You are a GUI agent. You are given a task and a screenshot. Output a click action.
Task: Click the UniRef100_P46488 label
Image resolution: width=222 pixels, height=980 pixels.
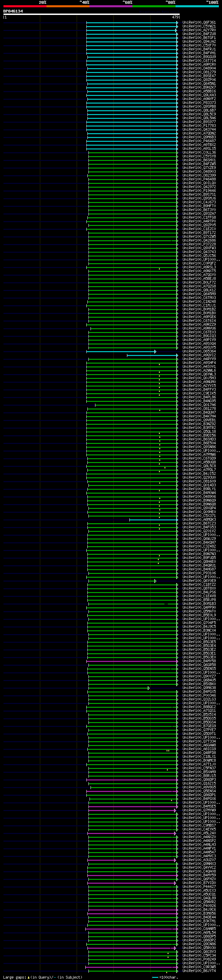pos(199,179)
